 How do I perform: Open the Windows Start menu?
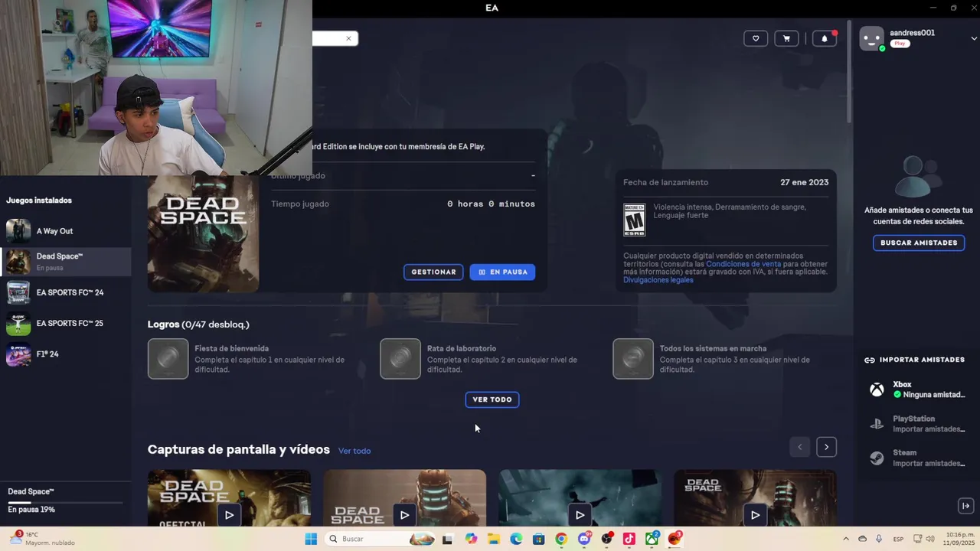point(311,539)
